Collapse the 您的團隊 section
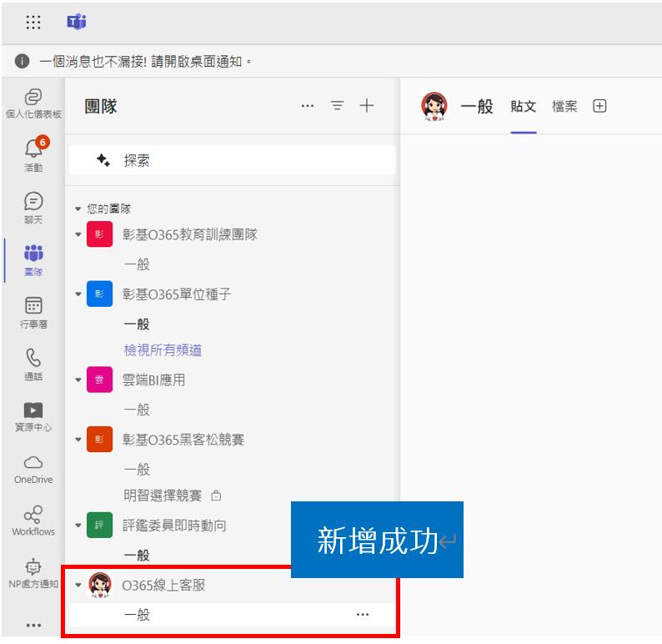 pyautogui.click(x=78, y=209)
